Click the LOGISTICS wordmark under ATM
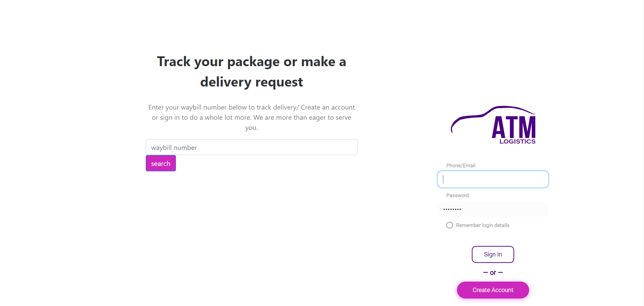644x306 pixels. point(517,141)
